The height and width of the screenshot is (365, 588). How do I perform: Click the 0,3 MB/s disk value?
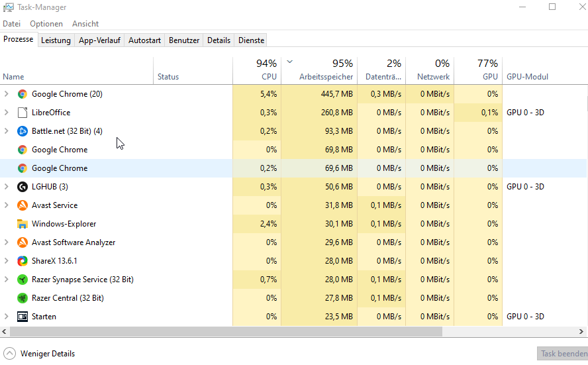[386, 94]
